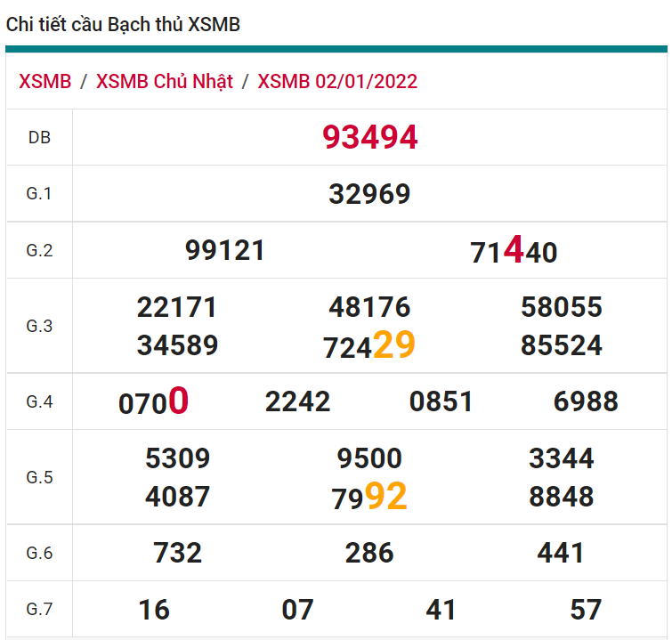Click G.6 number 286
Viewport: 672px width, 640px height.
click(x=369, y=554)
